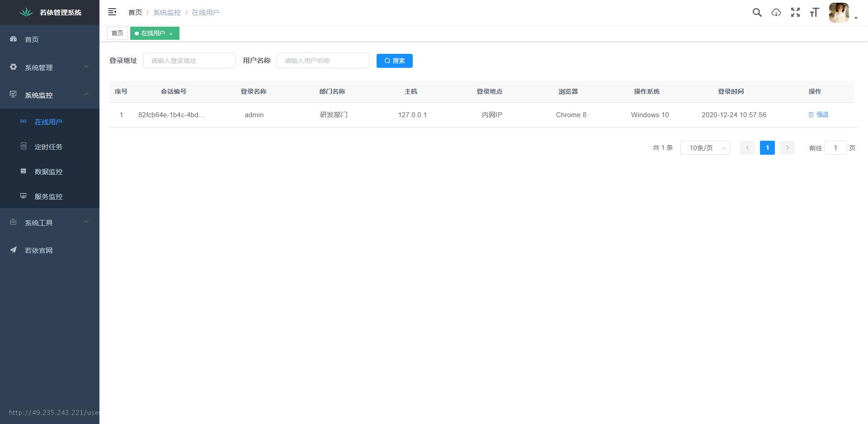Open 定时任务 sidebar menu item
Screen dimensions: 868x424
(x=50, y=146)
